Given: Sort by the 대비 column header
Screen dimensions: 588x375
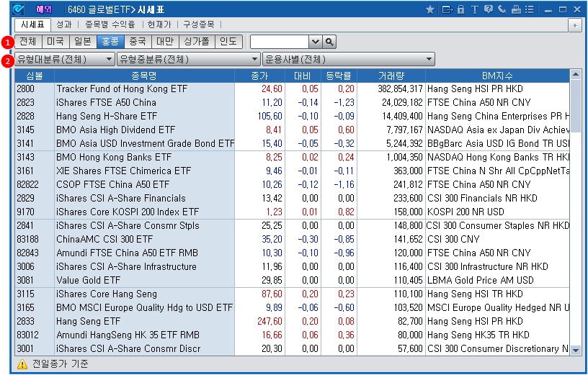Looking at the screenshot, I should [303, 76].
